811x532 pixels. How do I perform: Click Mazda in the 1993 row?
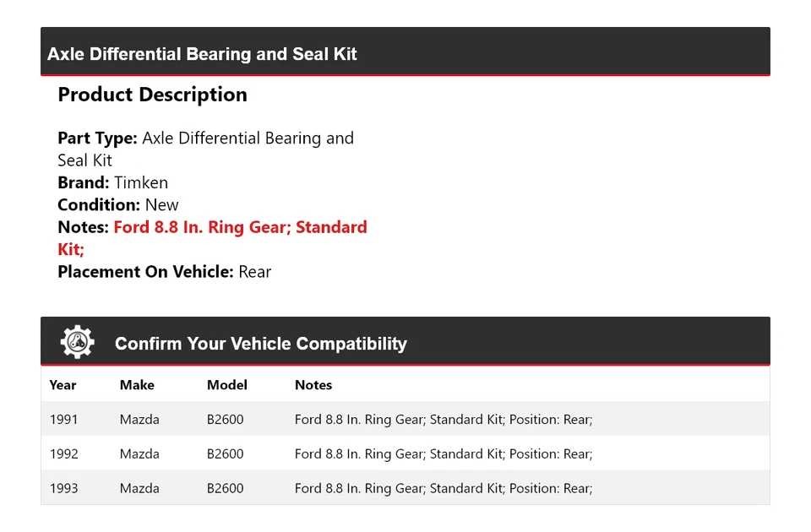point(139,488)
